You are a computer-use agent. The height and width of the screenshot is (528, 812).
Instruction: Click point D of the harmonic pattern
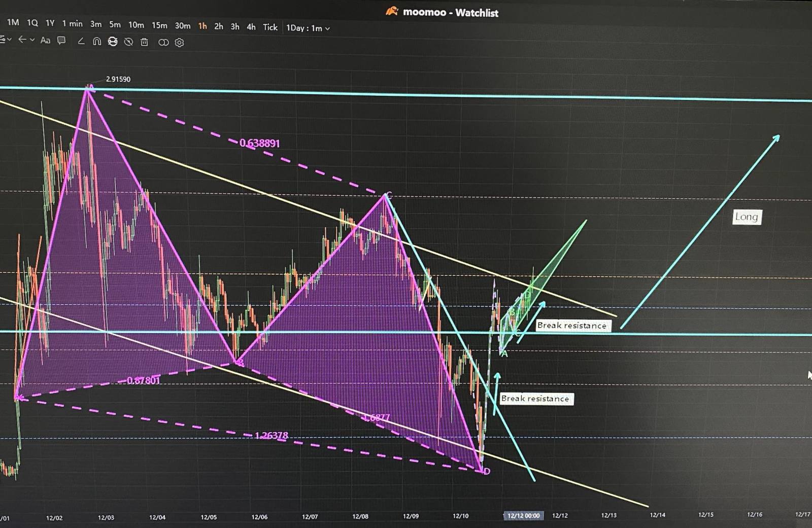point(487,472)
